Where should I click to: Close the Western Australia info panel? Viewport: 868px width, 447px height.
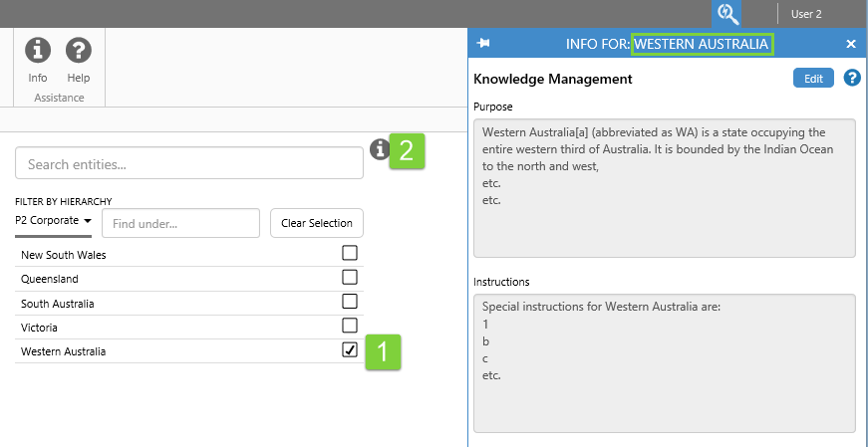pos(851,44)
